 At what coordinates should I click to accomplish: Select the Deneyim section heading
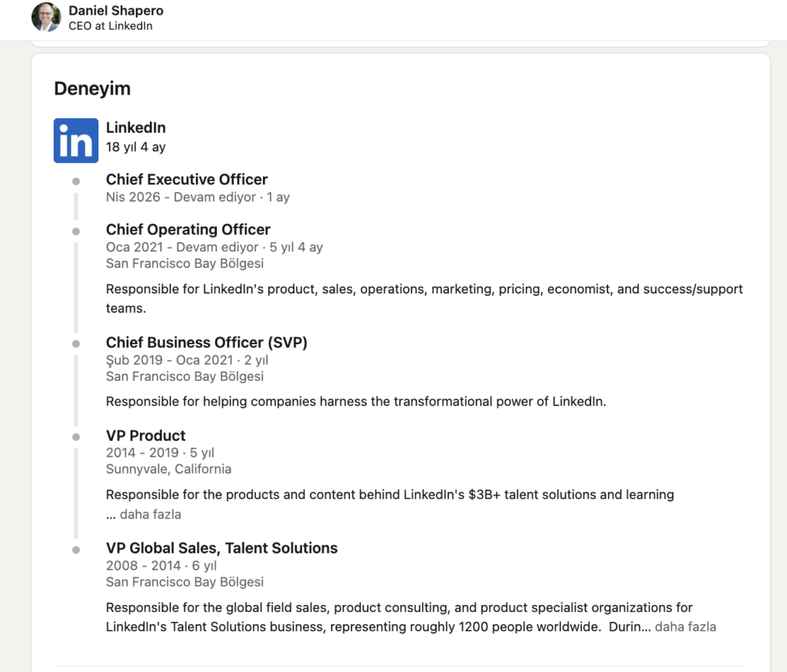tap(92, 88)
